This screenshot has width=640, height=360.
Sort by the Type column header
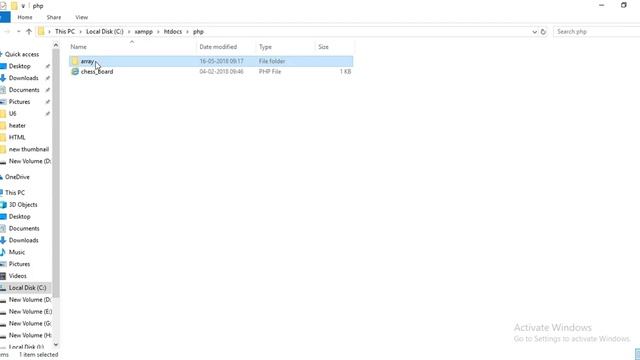pyautogui.click(x=265, y=47)
